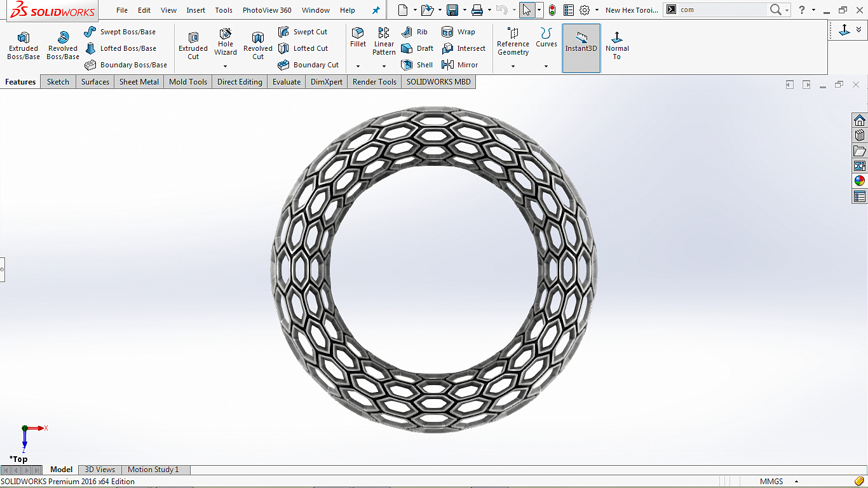This screenshot has width=868, height=488.
Task: Expand the Fillet dropdown arrow
Action: [358, 66]
